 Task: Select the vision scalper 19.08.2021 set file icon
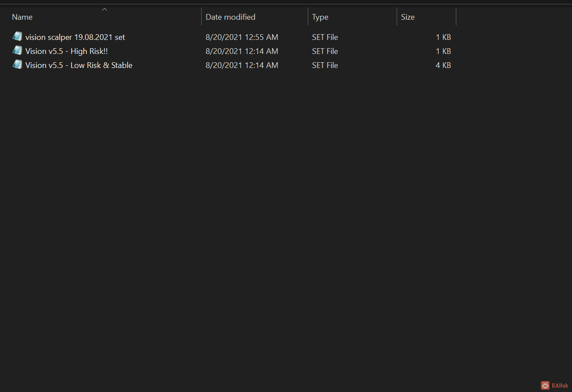(x=17, y=36)
